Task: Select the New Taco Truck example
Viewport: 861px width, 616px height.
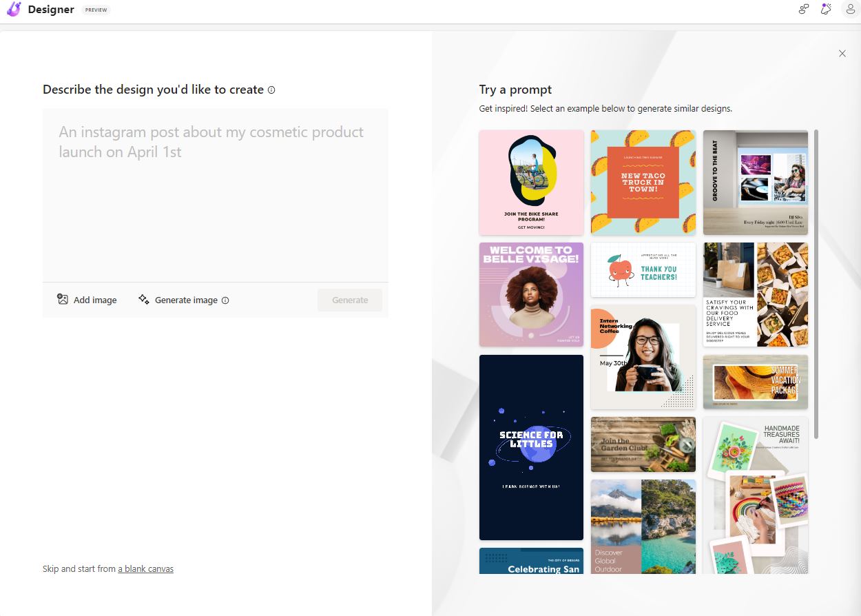Action: coord(643,183)
